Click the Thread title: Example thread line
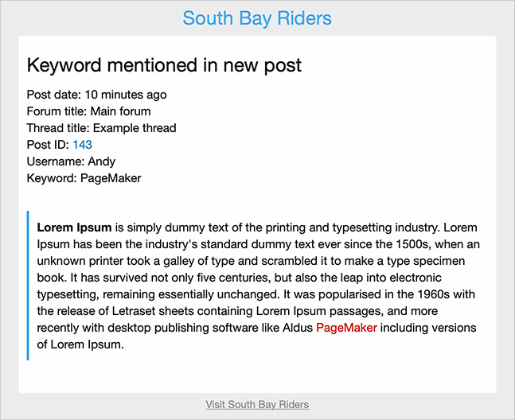This screenshot has width=515, height=420. pos(101,128)
